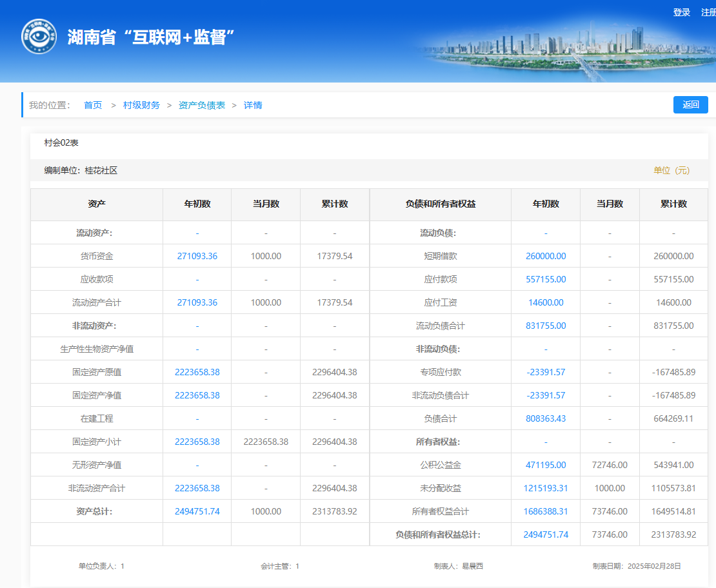Click the 资产 column header
Image resolution: width=716 pixels, height=588 pixels.
coord(97,204)
